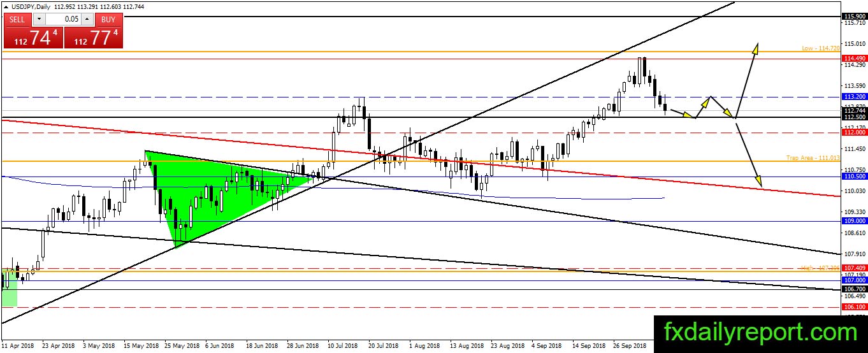Select the 'Low - 114.720' line label
Screen dimensions: 868x353
coord(821,48)
